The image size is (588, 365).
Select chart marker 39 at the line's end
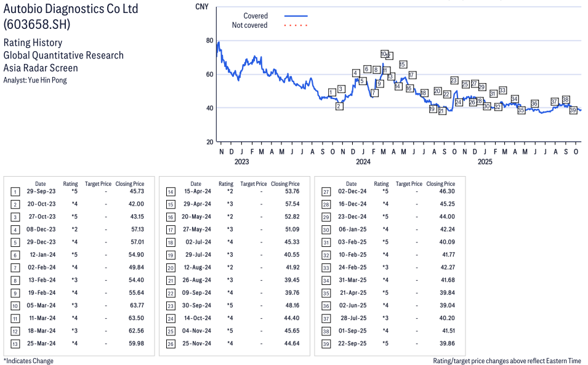[x=573, y=110]
